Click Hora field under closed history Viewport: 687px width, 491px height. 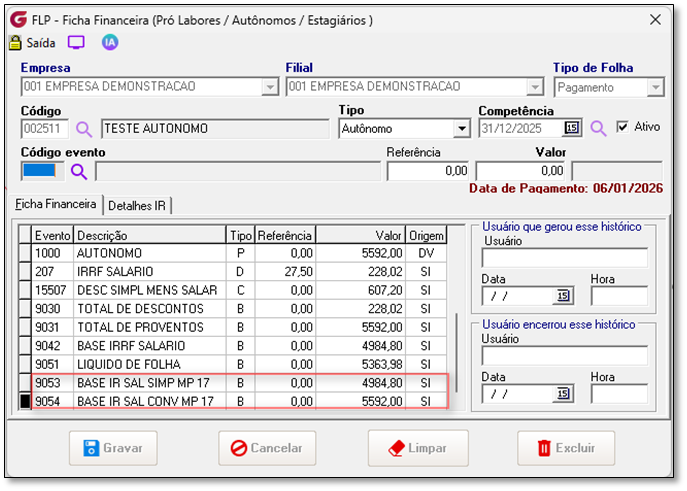pos(619,394)
